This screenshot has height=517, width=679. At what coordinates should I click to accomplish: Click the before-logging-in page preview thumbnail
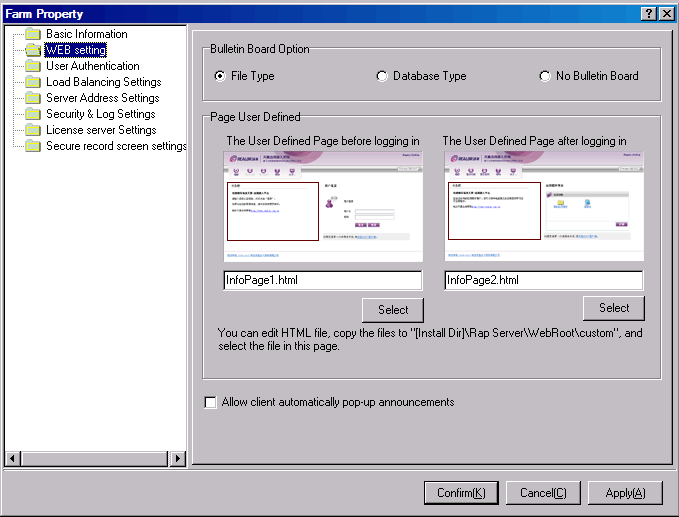(322, 207)
